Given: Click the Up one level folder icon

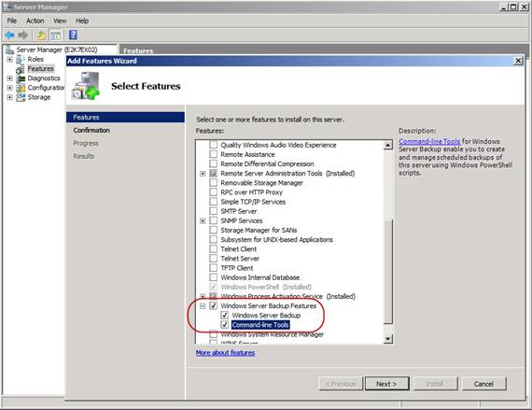Looking at the screenshot, I should [41, 35].
